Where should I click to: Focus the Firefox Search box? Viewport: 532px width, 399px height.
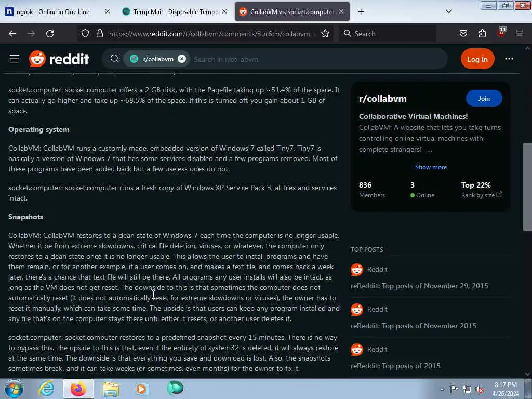click(x=388, y=34)
